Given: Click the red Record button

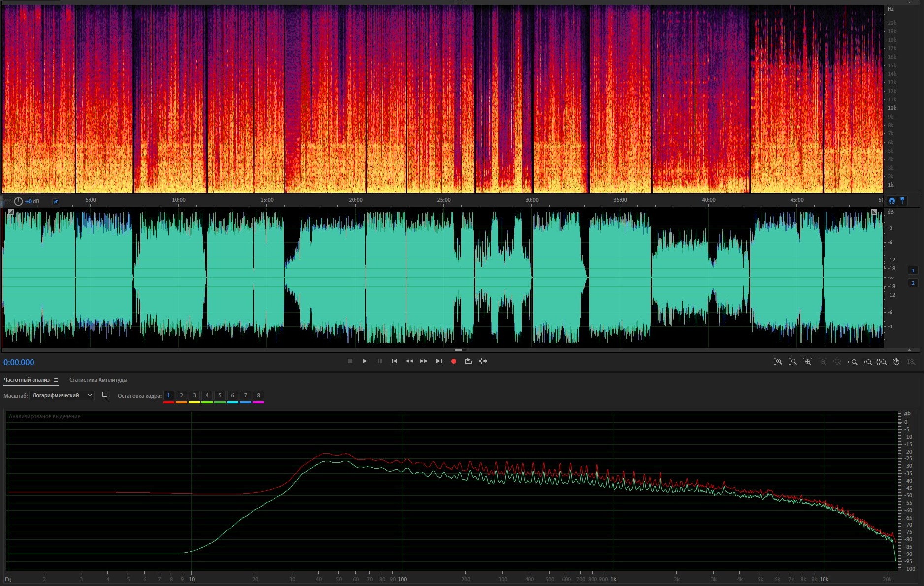Looking at the screenshot, I should 453,361.
